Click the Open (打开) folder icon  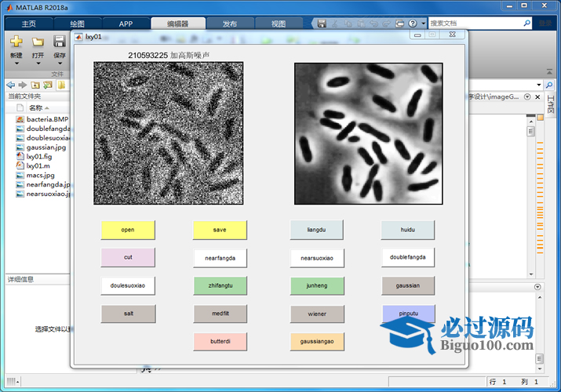(38, 42)
